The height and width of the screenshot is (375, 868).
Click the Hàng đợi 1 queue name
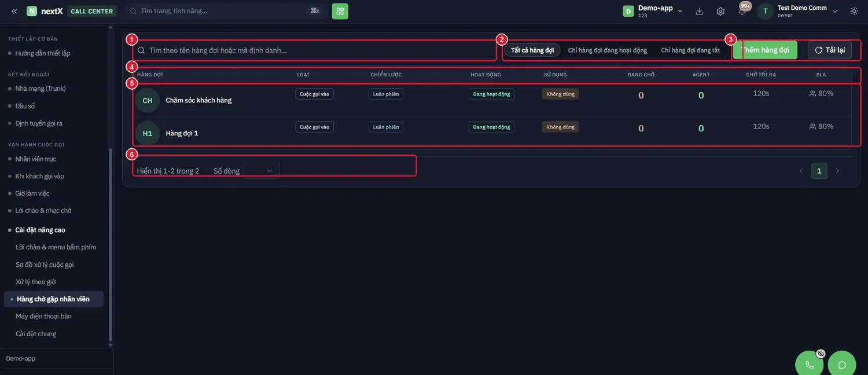(x=182, y=133)
